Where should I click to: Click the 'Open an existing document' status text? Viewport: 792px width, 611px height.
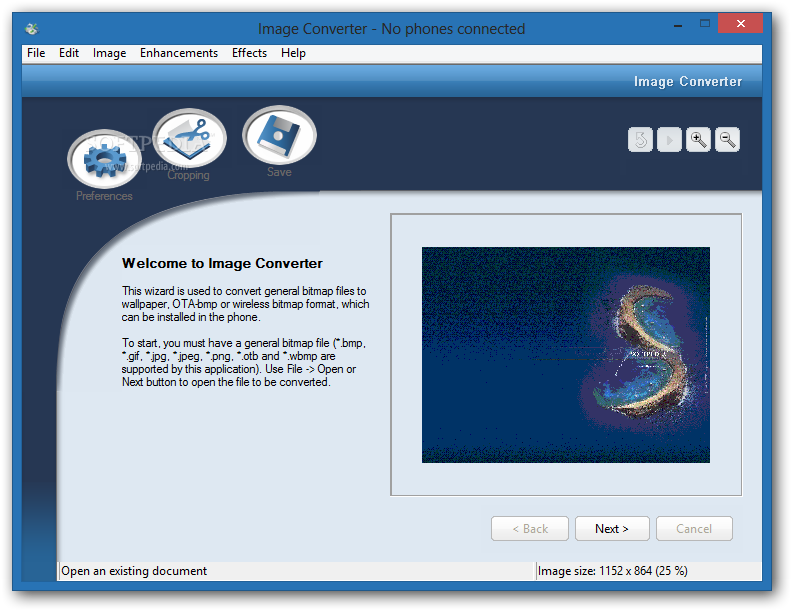(x=134, y=571)
